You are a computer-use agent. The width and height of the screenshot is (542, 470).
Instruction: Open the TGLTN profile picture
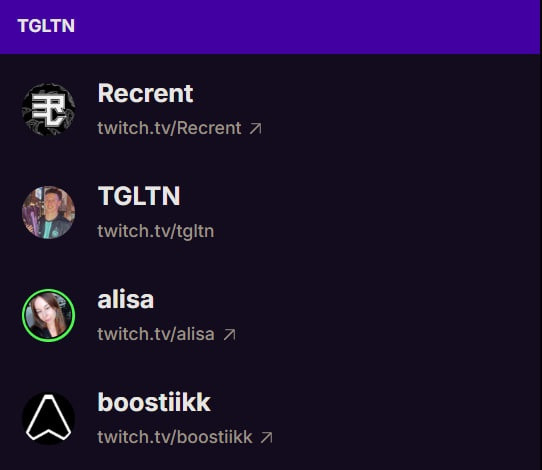click(x=48, y=213)
